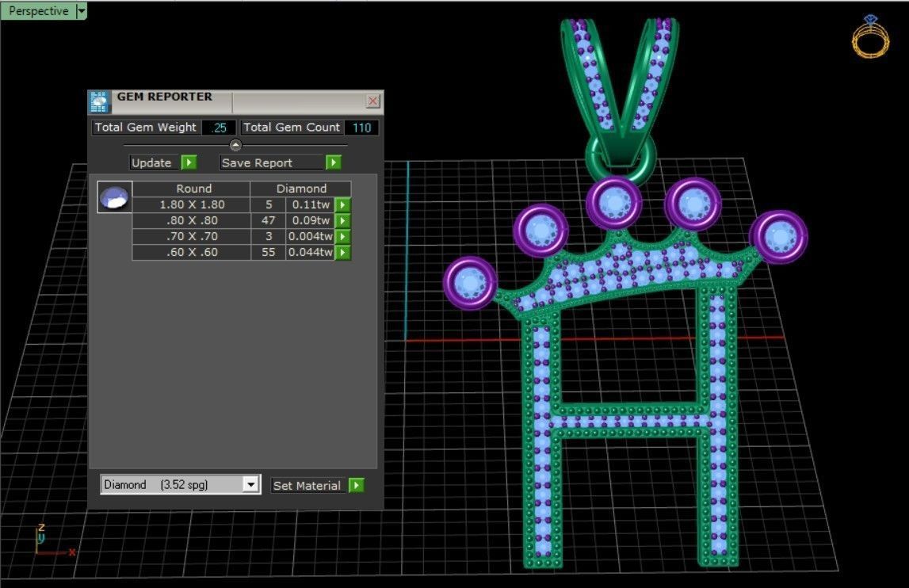
Task: Close the Gem Reporter panel
Action: coord(372,101)
